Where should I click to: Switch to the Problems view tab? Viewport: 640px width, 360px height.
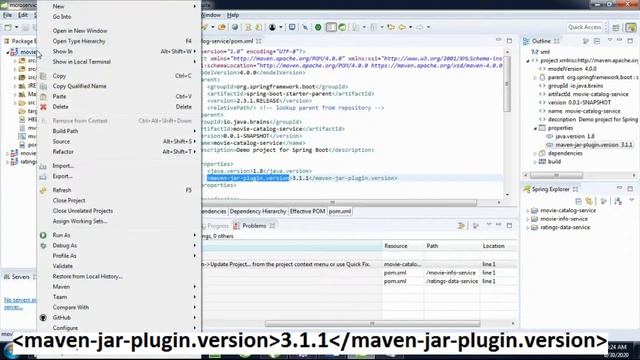coord(254,226)
